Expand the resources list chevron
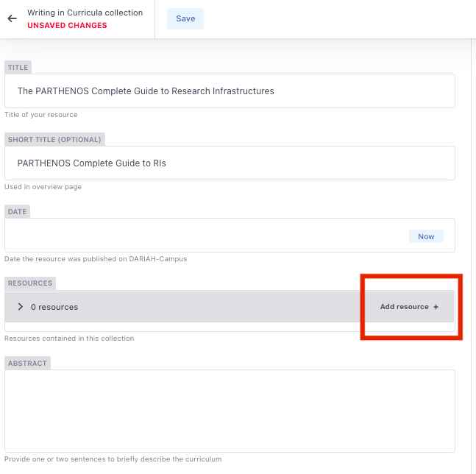476x474 pixels. (x=20, y=307)
